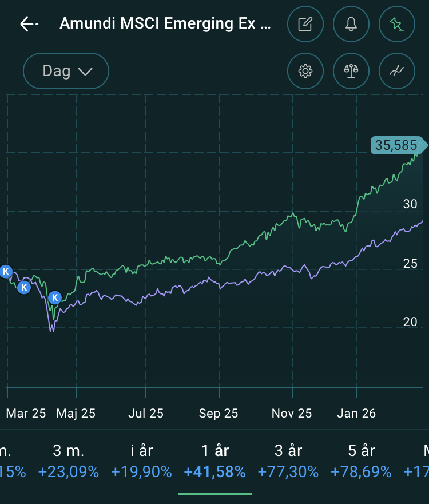Screen dimensions: 429x504
Task: Tap the Amundi MSCI Emerging Ex title
Action: (165, 24)
